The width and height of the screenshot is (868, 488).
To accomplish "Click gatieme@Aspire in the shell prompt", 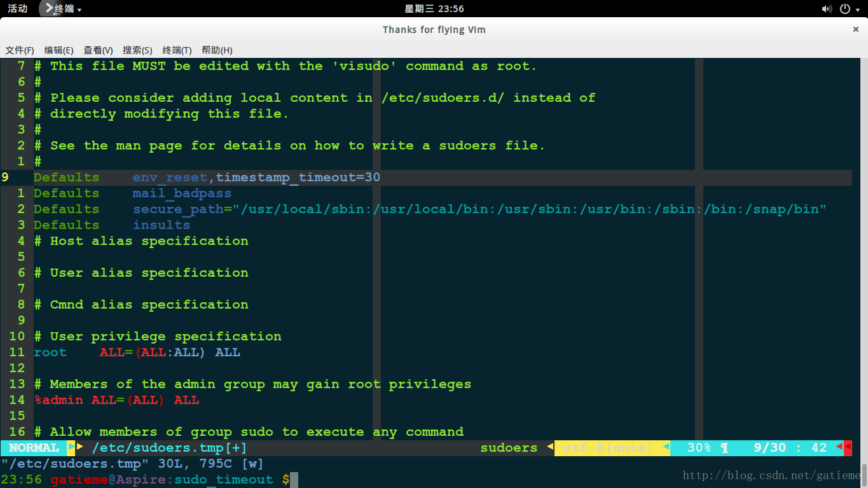I will (x=109, y=480).
